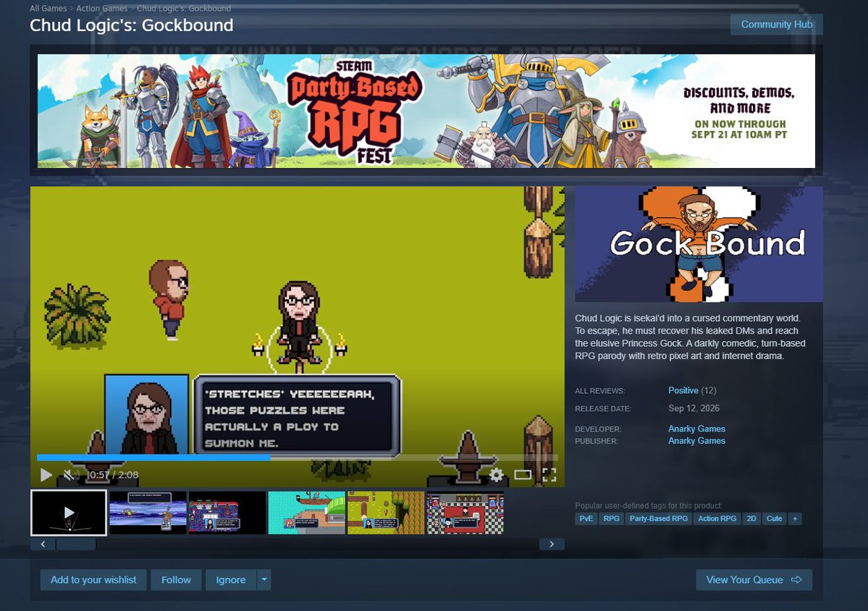Select the Cute tag
This screenshot has width=868, height=611.
tap(775, 518)
